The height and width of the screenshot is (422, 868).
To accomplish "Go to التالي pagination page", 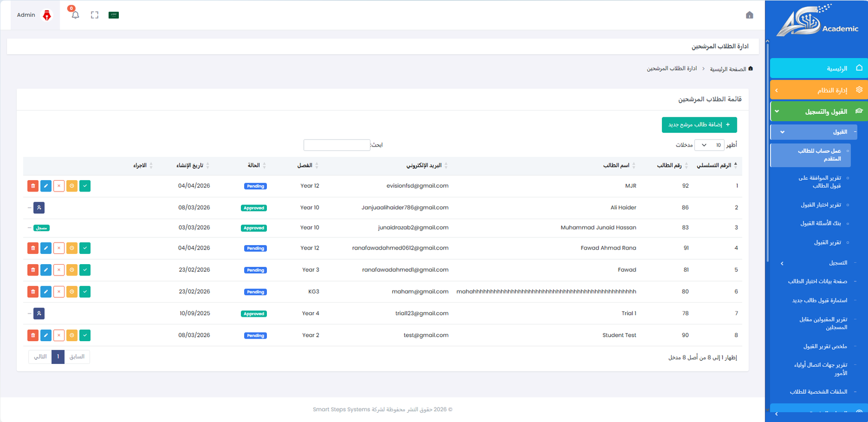I will tap(40, 357).
